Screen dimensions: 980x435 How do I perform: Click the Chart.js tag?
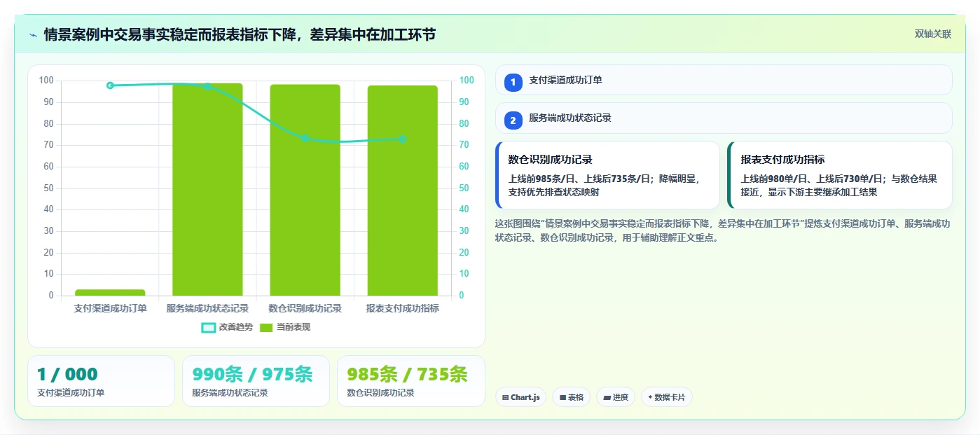pyautogui.click(x=520, y=397)
